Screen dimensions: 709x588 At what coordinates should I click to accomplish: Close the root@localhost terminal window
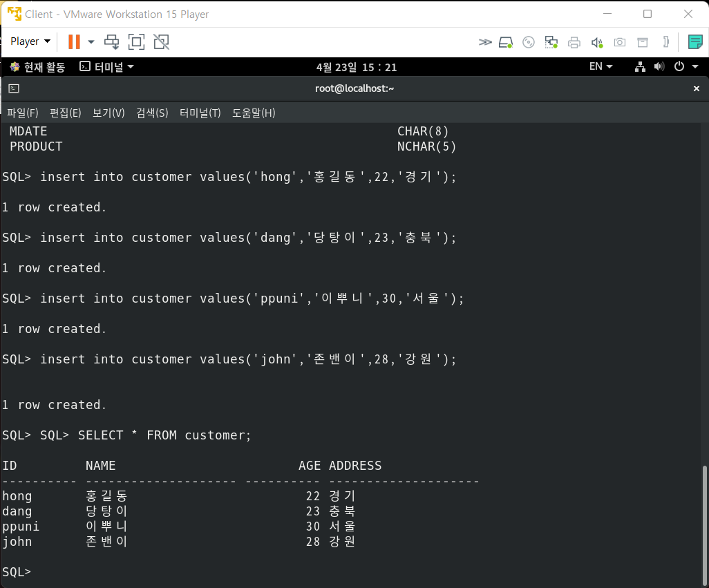point(697,88)
